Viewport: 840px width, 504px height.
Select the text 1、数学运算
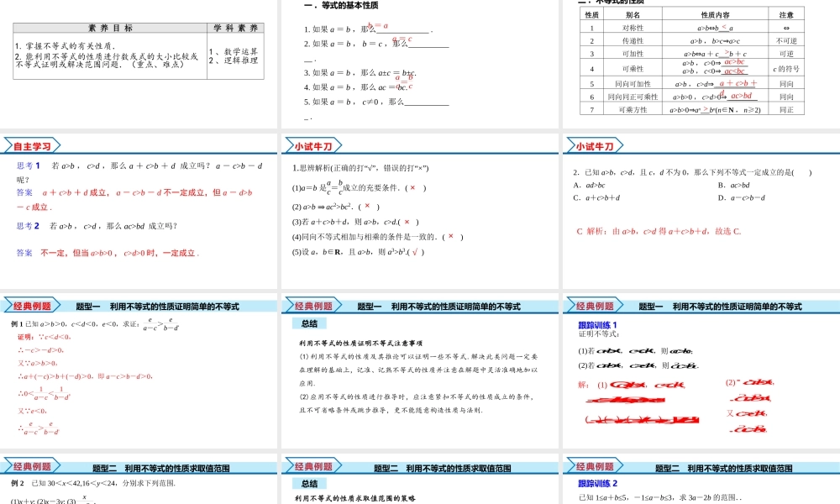(x=233, y=51)
